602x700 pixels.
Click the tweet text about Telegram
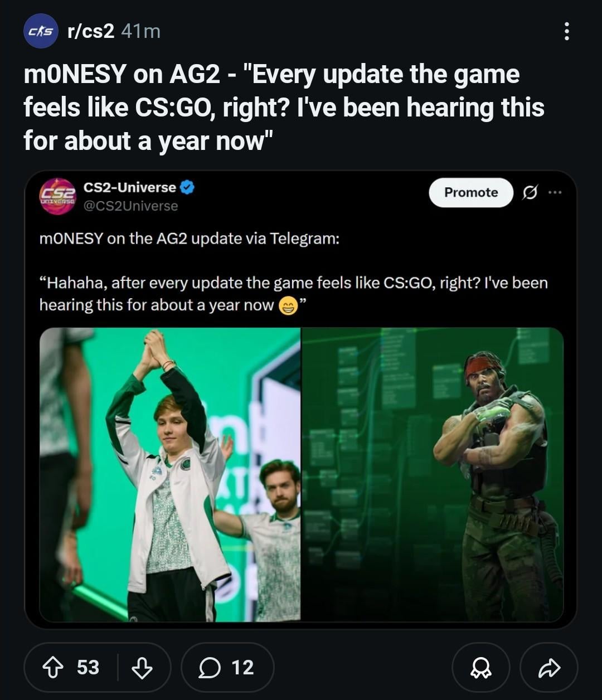click(190, 239)
